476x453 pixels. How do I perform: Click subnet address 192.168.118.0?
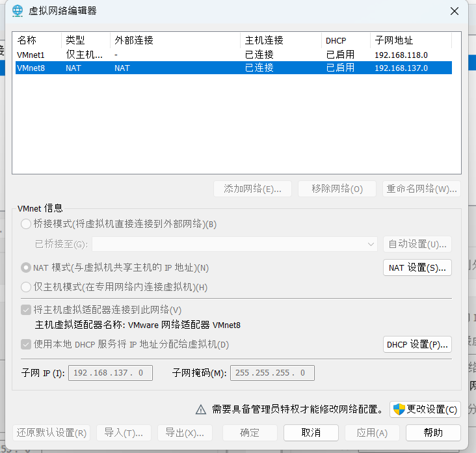401,55
